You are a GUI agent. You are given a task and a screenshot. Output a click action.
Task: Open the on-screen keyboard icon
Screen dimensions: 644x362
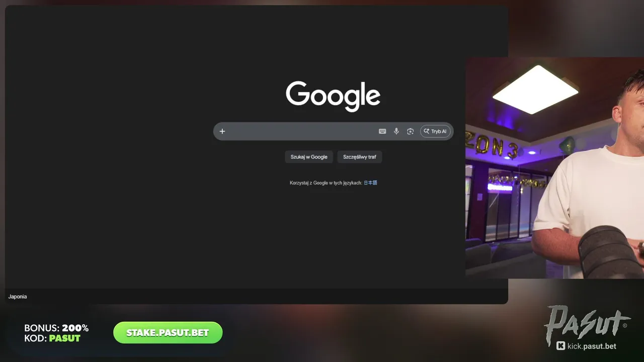[x=382, y=131]
